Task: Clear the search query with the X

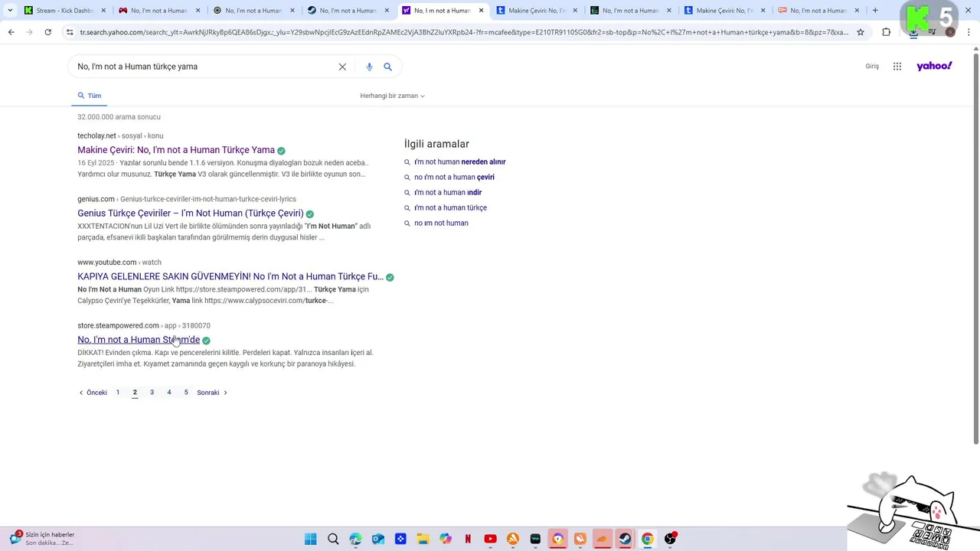Action: [342, 67]
